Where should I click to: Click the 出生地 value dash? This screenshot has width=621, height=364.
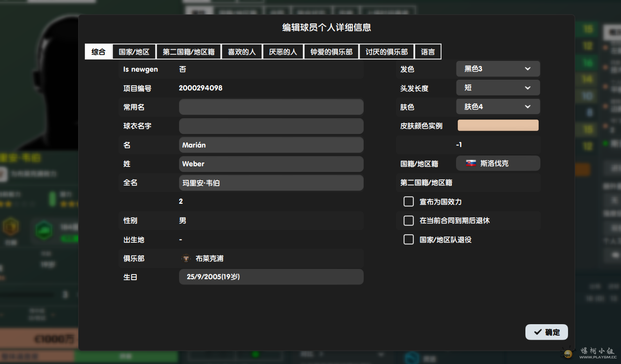(180, 240)
